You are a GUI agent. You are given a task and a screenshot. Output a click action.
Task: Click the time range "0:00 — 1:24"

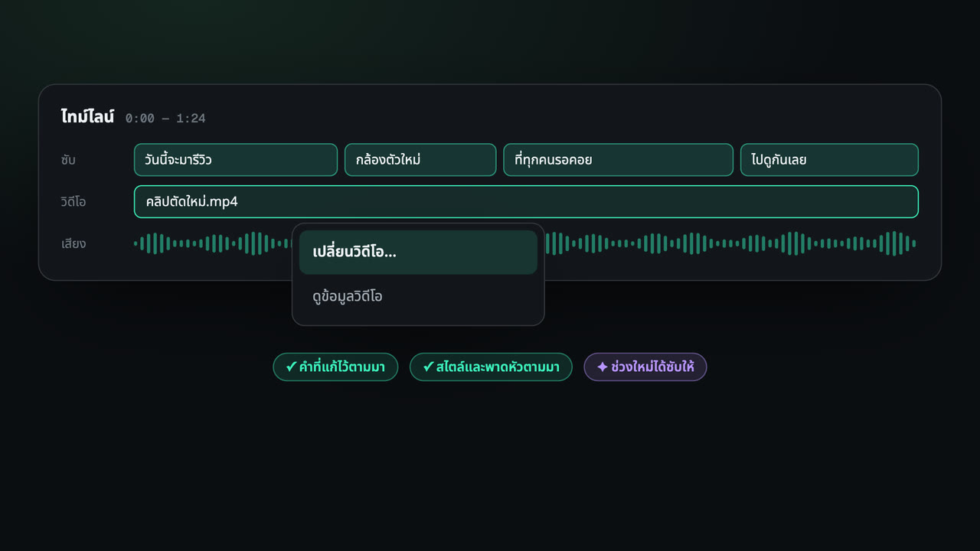tap(165, 119)
